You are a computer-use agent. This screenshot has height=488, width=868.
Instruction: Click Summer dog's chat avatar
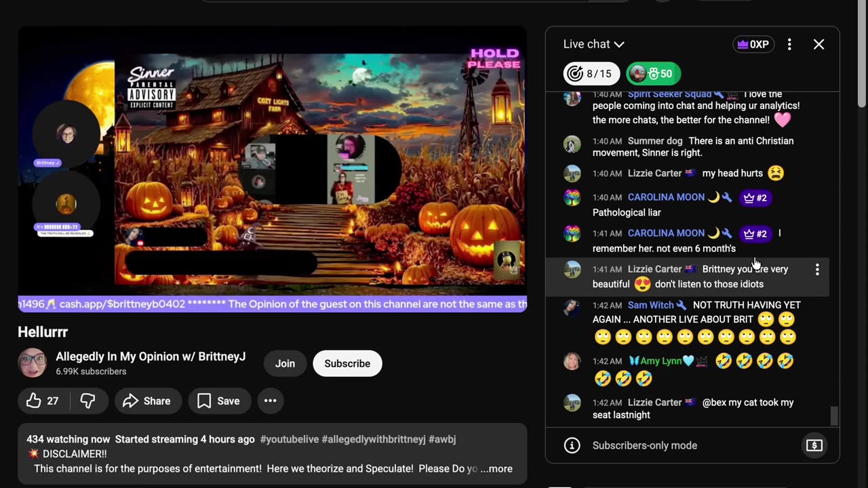(x=572, y=144)
